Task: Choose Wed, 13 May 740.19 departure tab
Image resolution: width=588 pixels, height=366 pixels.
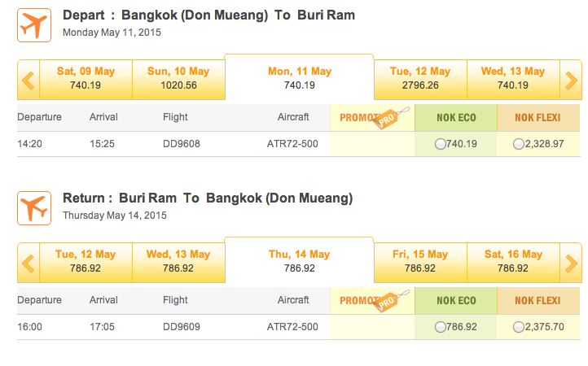Action: [513, 80]
